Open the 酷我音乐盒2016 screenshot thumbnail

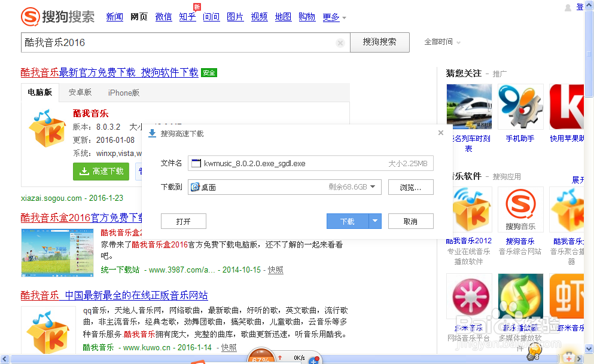(57, 253)
